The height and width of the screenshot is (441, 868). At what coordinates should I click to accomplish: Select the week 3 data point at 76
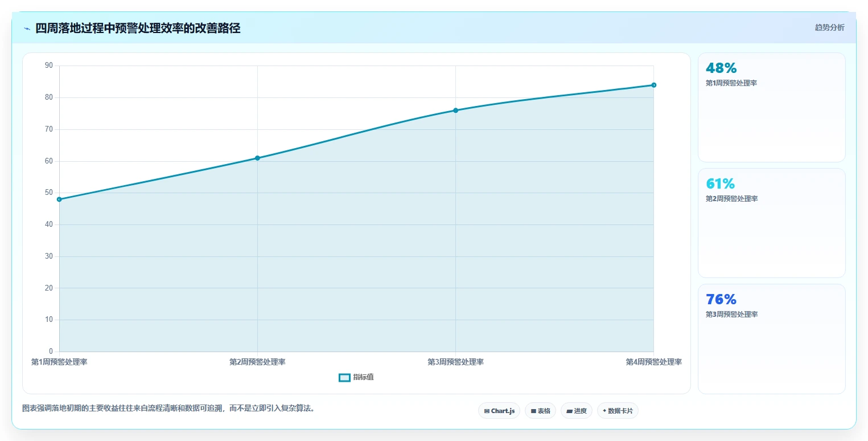click(x=455, y=111)
